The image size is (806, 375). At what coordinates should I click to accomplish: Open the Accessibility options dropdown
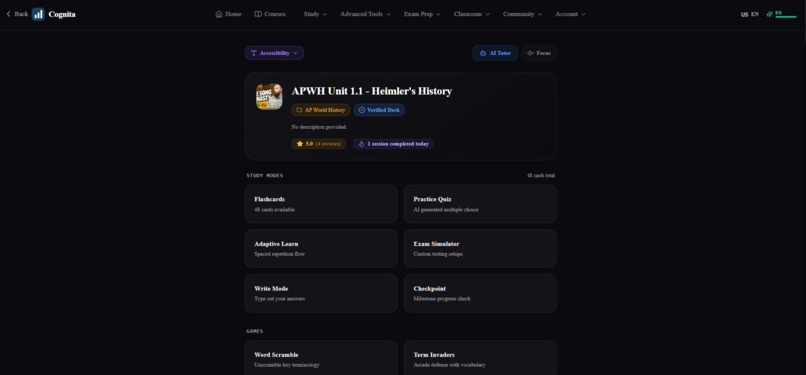(x=274, y=53)
